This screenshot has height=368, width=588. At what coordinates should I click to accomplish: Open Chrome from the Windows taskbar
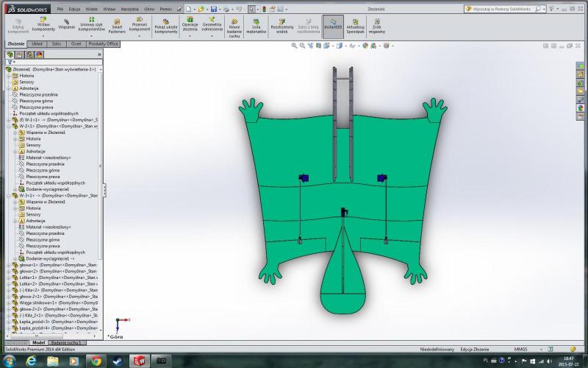tap(95, 361)
